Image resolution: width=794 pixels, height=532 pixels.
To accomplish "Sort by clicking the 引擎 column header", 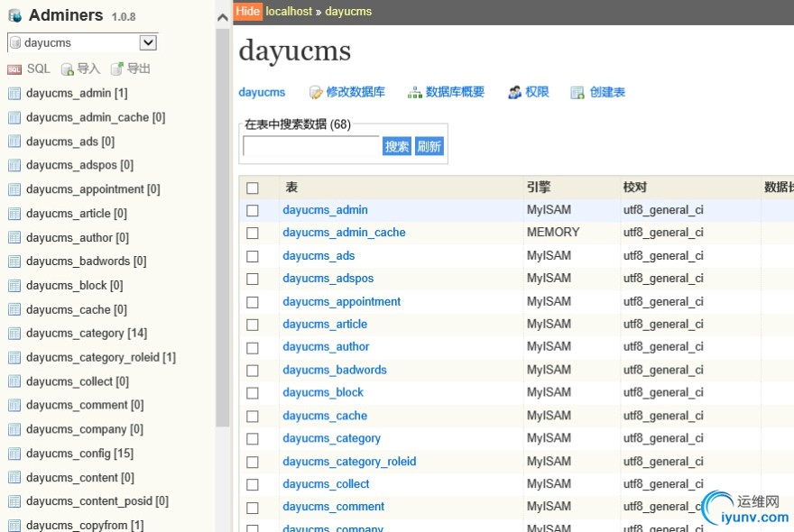I will tap(539, 188).
